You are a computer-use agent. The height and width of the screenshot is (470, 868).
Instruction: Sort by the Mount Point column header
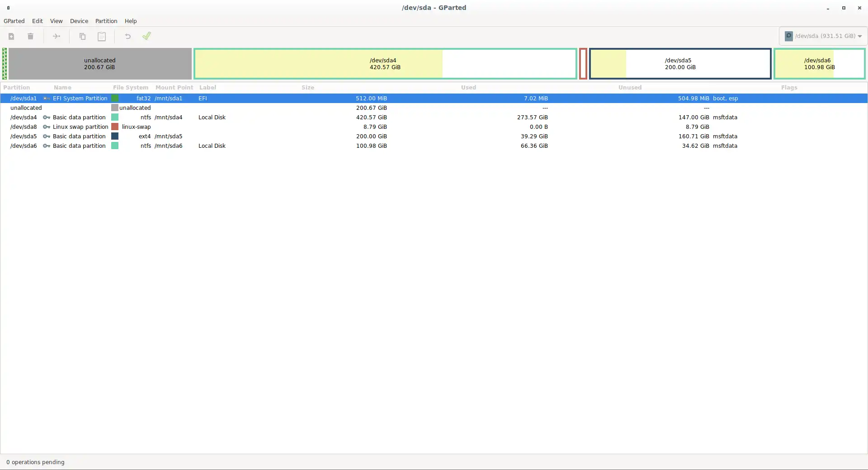[174, 88]
